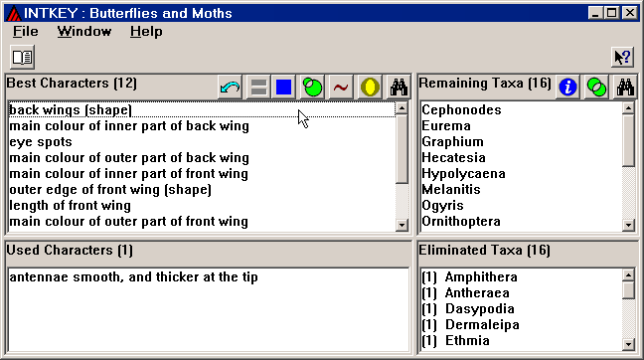Select taxon Ornithoptera
Screen dimensions: 644x360
521,222
